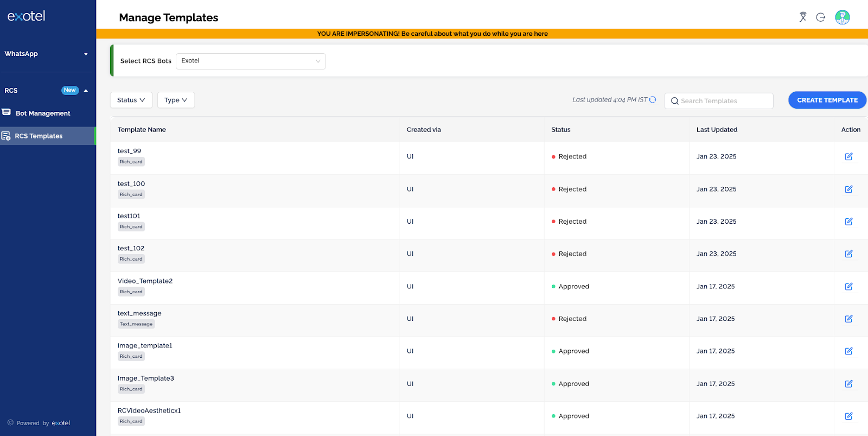Select the test_99 template name
Image resolution: width=868 pixels, height=436 pixels.
pos(129,151)
